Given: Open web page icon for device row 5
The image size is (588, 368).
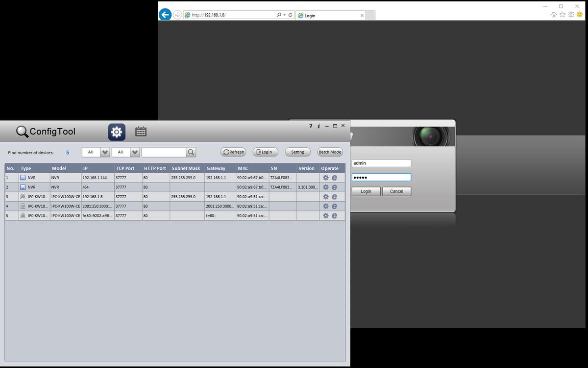Looking at the screenshot, I should pos(334,215).
